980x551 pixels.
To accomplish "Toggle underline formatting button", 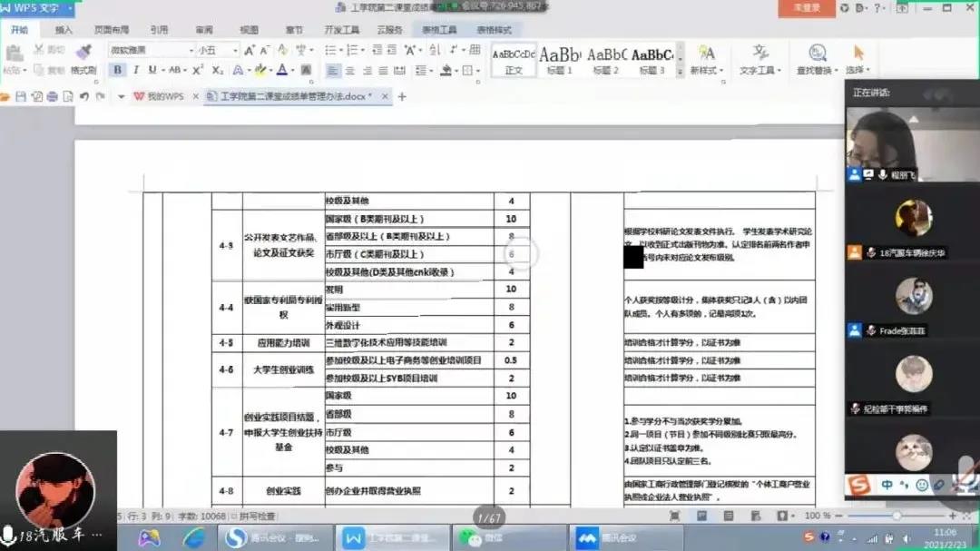I will [152, 70].
